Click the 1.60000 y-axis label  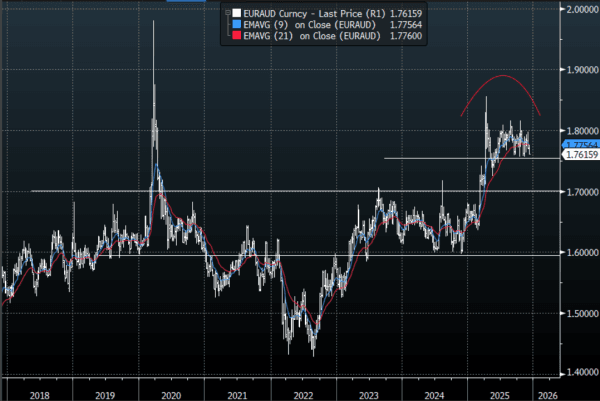tap(583, 253)
